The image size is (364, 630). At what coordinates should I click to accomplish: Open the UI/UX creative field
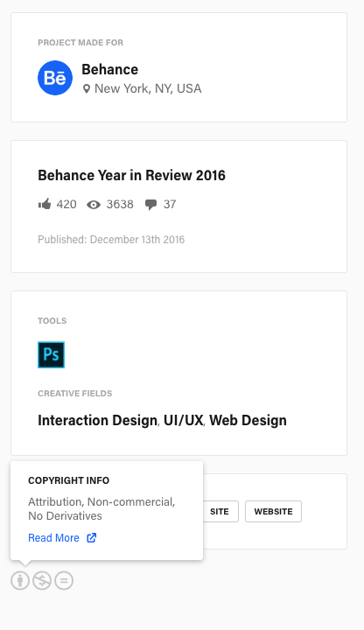[183, 420]
